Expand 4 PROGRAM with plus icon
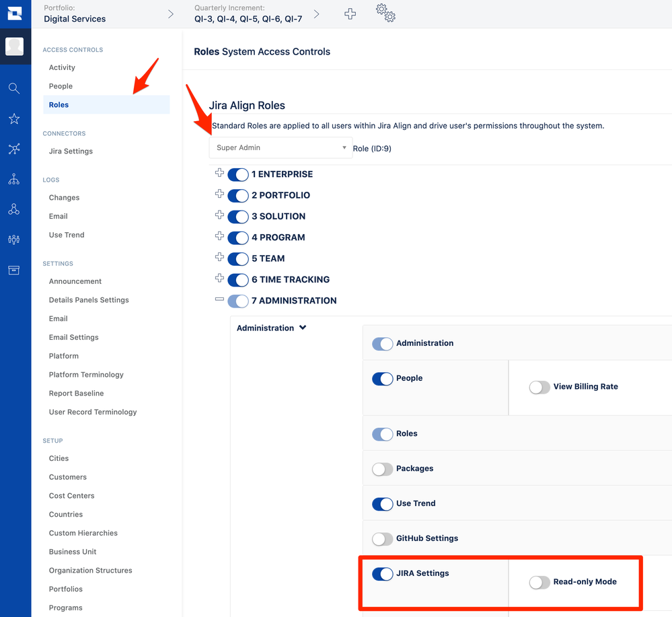This screenshot has height=617, width=672. pyautogui.click(x=219, y=235)
